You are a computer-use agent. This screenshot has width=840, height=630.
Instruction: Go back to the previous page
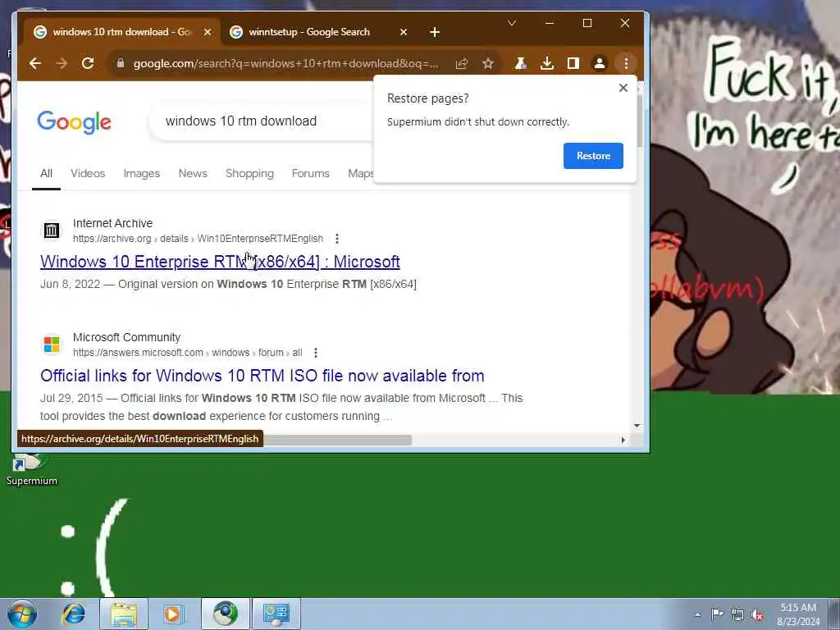(35, 63)
